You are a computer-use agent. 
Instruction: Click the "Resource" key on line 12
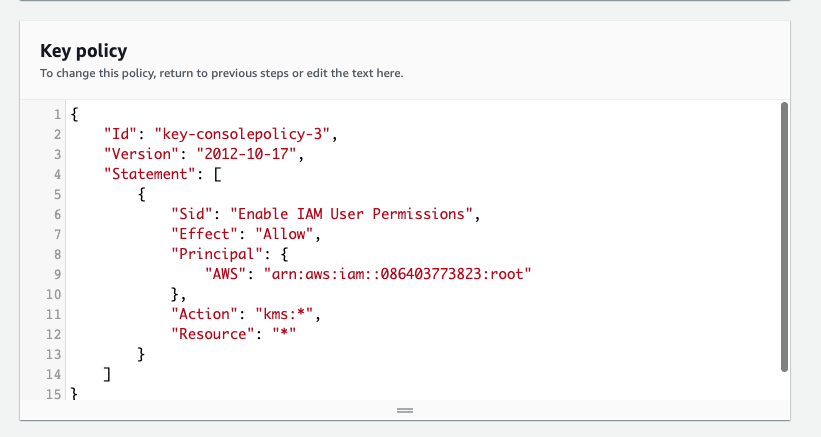(213, 333)
